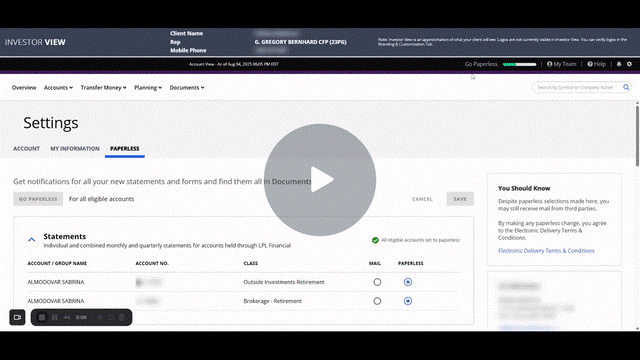The image size is (640, 360).
Task: Select Mail for Outside Investments-Retirement account
Action: tap(377, 282)
